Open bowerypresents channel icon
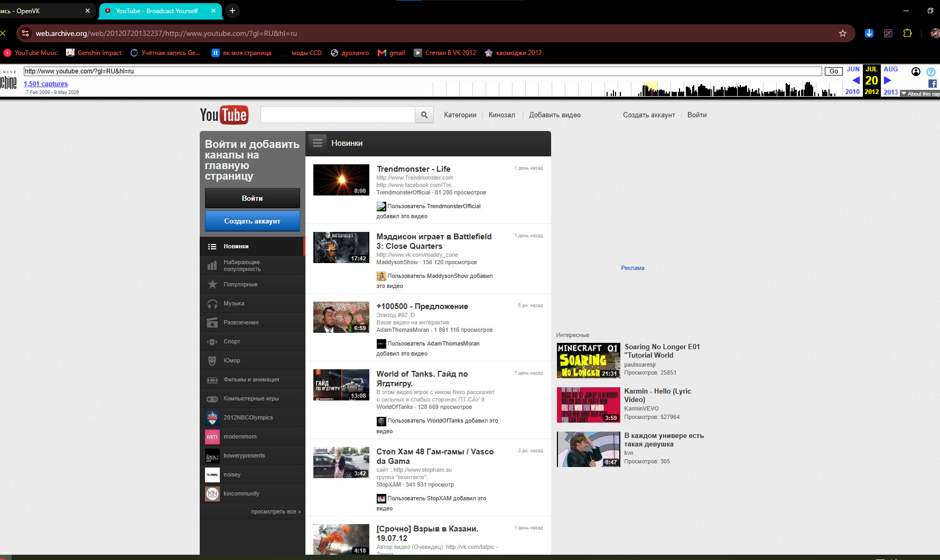The height and width of the screenshot is (560, 940). pos(212,456)
